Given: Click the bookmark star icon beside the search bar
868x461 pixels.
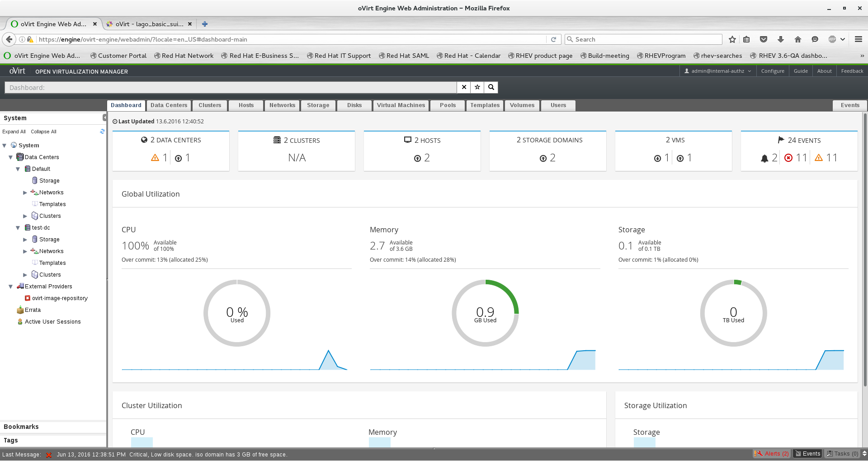Looking at the screenshot, I should click(x=477, y=87).
